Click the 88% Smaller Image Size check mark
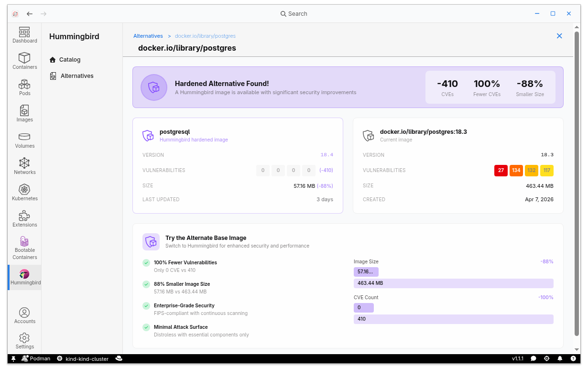The image size is (588, 379). pos(146,284)
